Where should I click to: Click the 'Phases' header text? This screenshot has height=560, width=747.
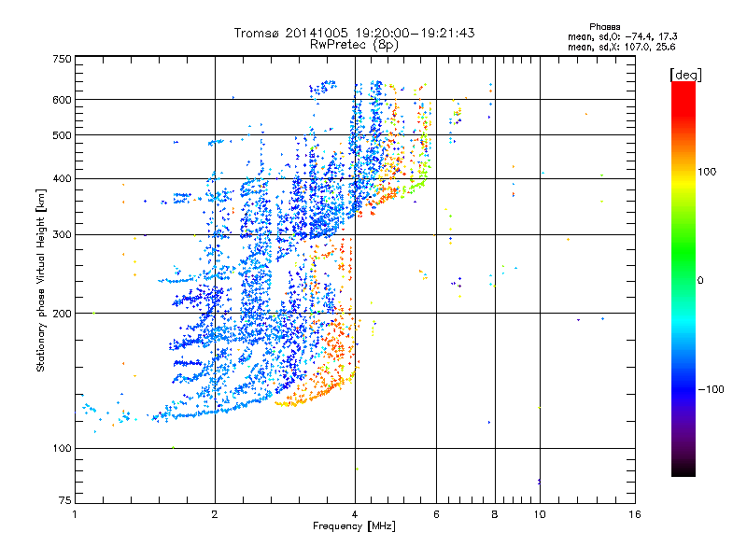[604, 27]
